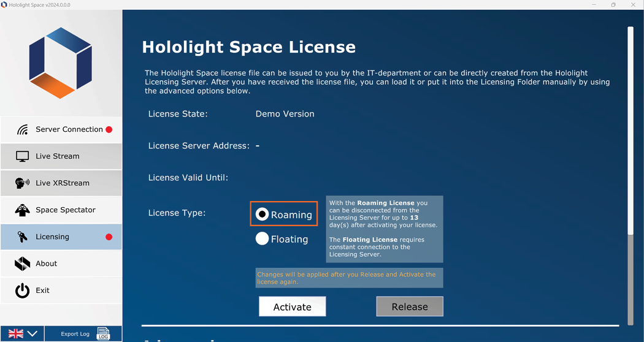
Task: Click the Hololight cube logo
Action: pos(60,63)
